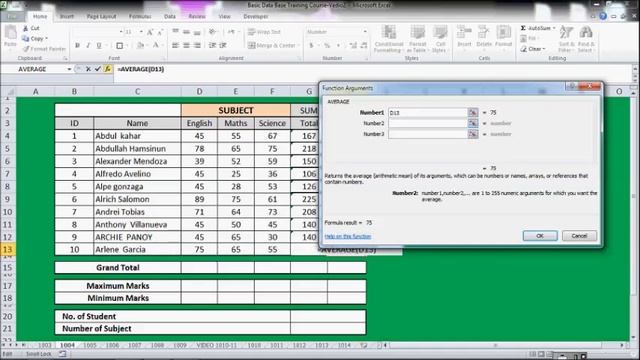Cancel formula entry with X
640x360 pixels.
(x=88, y=69)
